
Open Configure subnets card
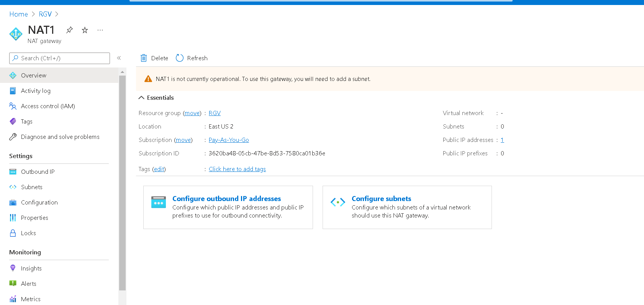pos(407,207)
